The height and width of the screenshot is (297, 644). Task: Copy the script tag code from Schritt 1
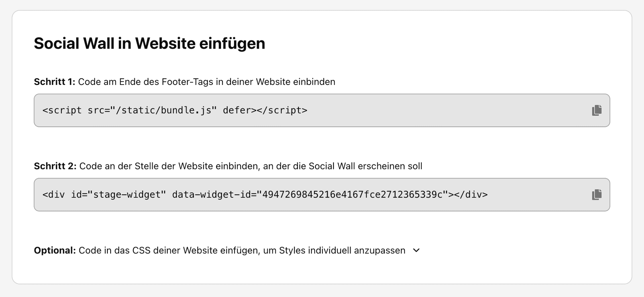pos(597,110)
